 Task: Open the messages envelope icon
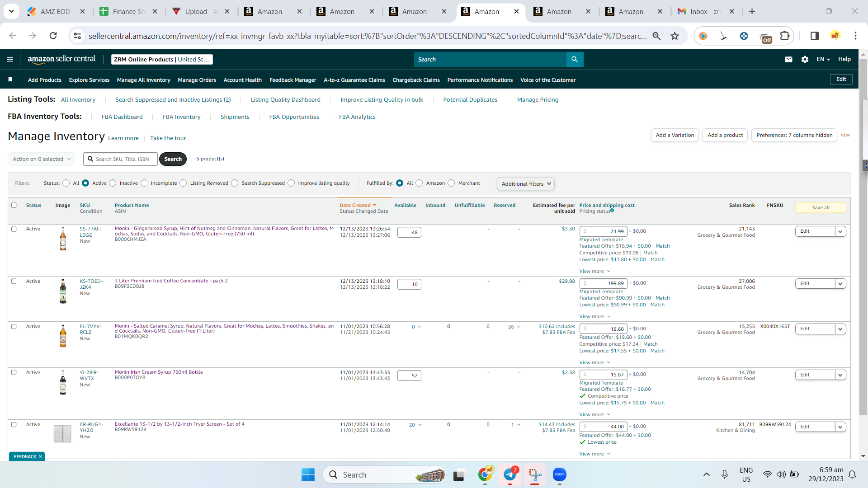788,59
